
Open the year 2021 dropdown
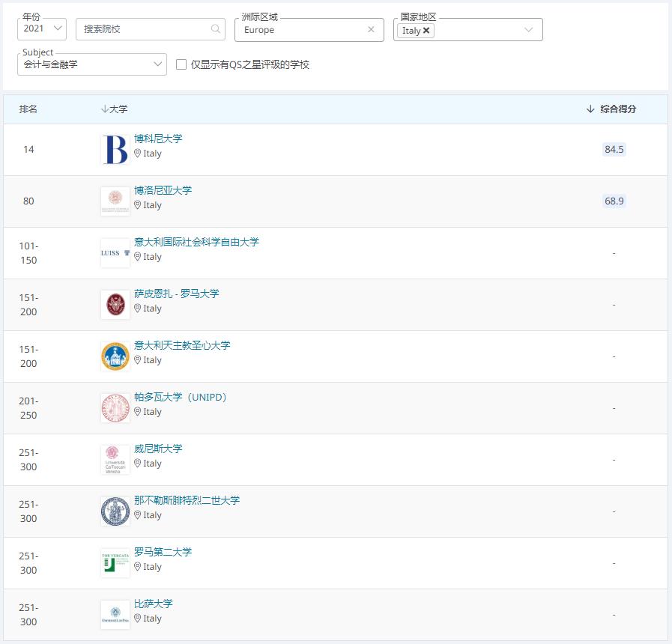click(42, 28)
